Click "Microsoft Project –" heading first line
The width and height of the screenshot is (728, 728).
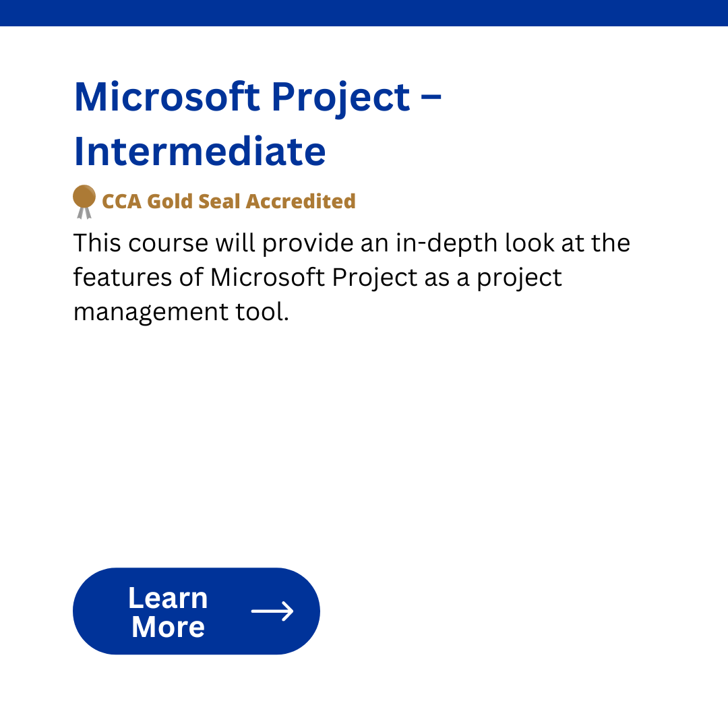tap(257, 97)
